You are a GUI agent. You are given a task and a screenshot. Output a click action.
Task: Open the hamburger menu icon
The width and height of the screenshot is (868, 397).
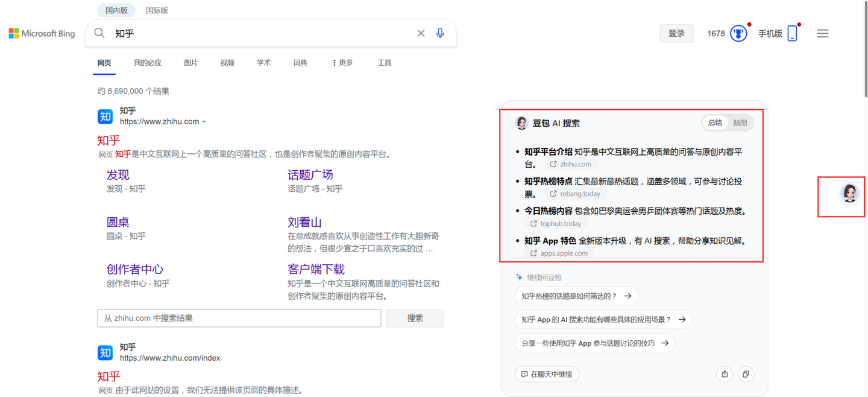point(823,33)
